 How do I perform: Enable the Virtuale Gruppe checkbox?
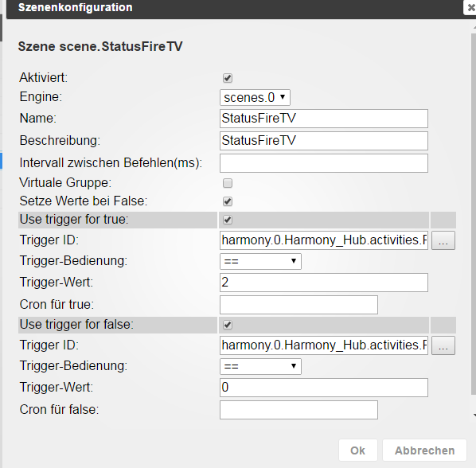point(228,183)
